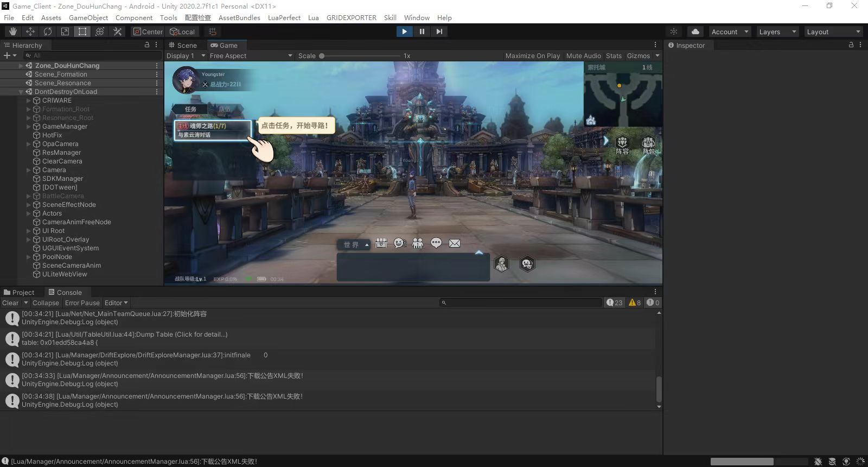Screen dimensions: 868x467
Task: Expand the GameManager tree node
Action: (29, 127)
